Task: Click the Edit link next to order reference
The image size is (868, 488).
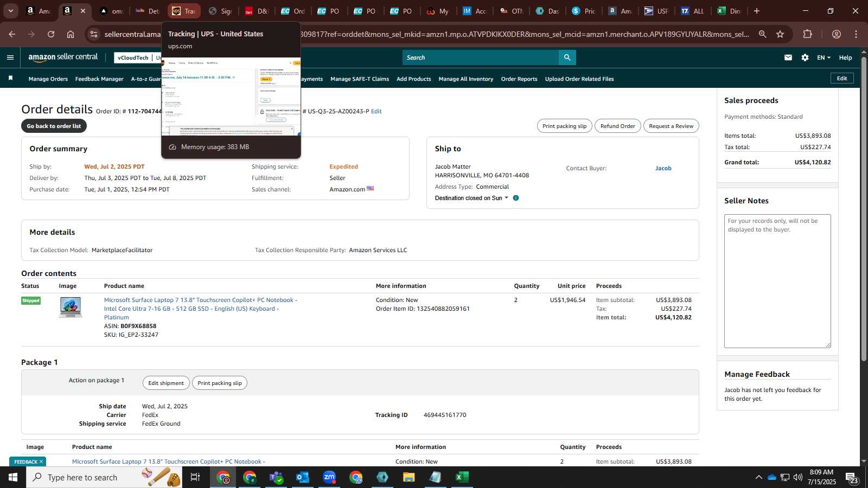Action: coord(376,111)
